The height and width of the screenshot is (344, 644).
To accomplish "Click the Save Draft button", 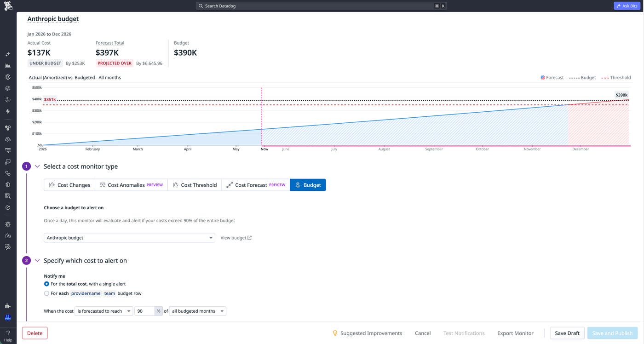I will pos(567,333).
